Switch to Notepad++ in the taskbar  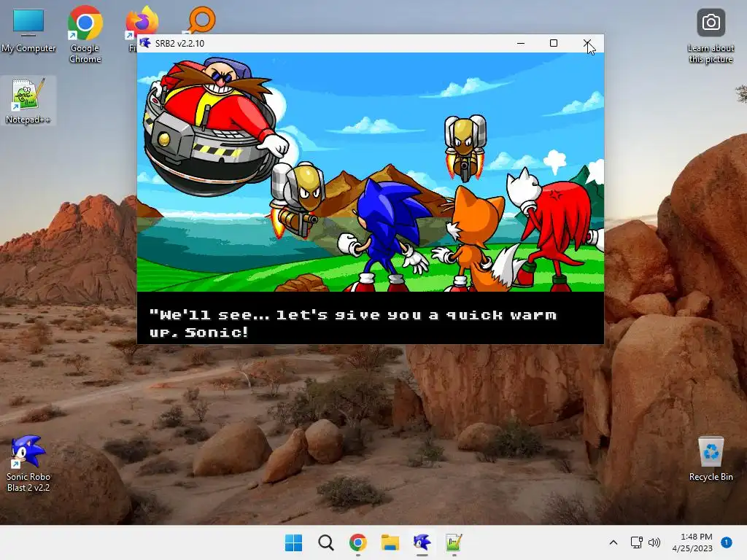click(x=454, y=542)
